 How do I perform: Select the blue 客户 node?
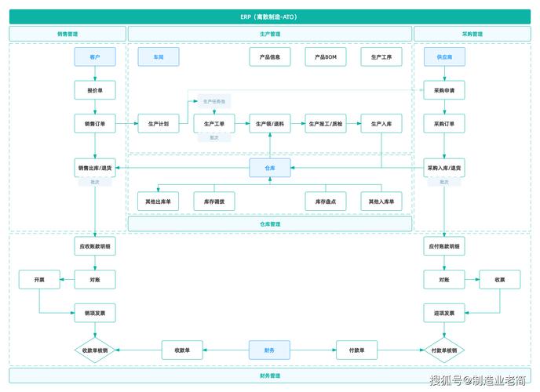pos(95,56)
